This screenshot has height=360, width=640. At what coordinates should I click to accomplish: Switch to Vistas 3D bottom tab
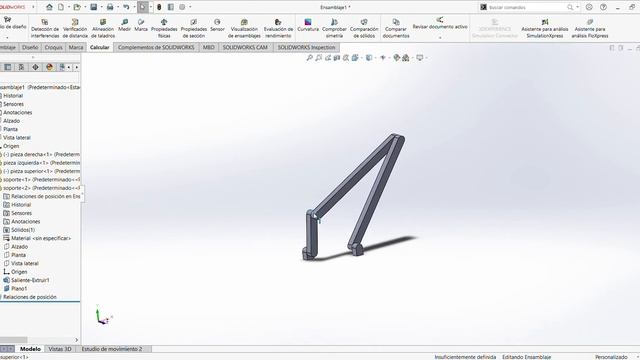click(60, 349)
